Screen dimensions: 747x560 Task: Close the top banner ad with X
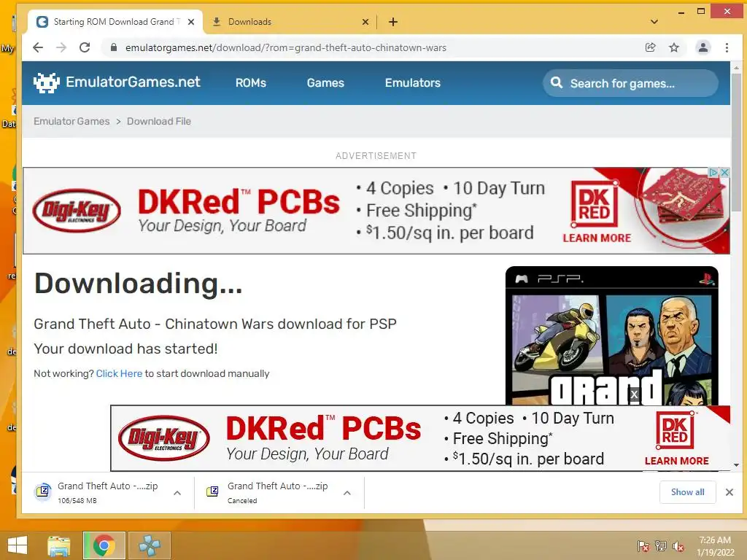click(724, 172)
